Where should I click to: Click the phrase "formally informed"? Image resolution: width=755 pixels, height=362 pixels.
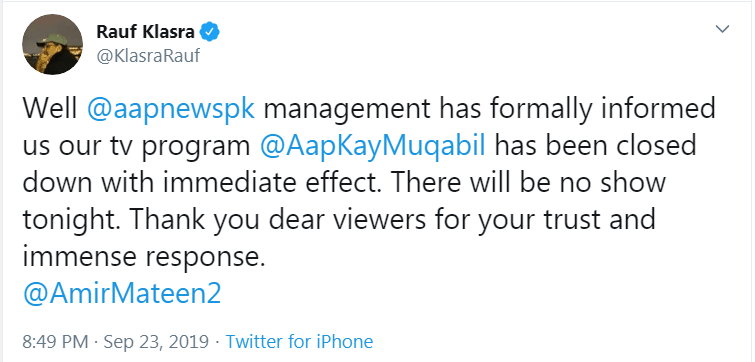[x=603, y=110]
